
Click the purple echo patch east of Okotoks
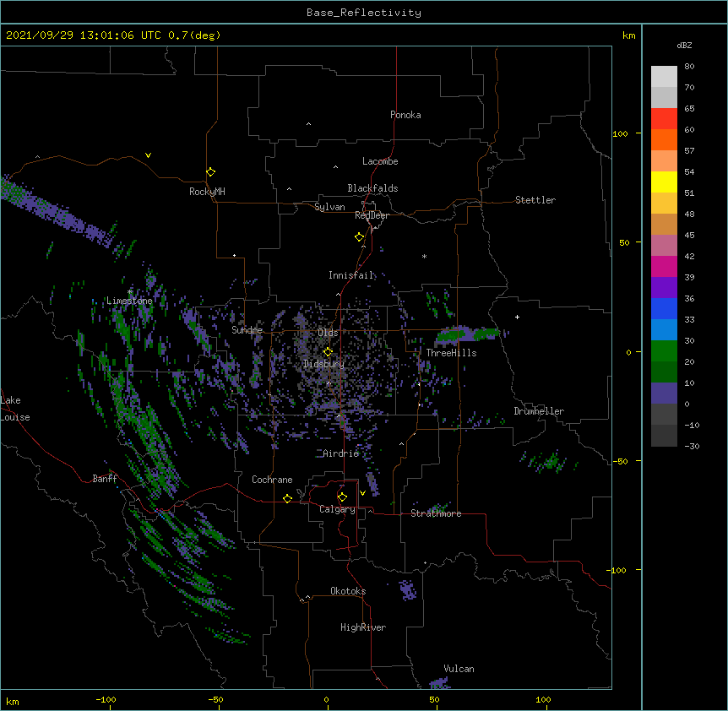tap(408, 590)
